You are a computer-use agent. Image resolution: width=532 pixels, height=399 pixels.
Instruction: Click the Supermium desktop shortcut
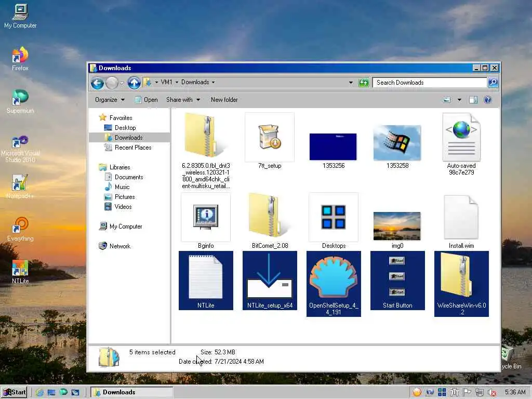point(20,101)
